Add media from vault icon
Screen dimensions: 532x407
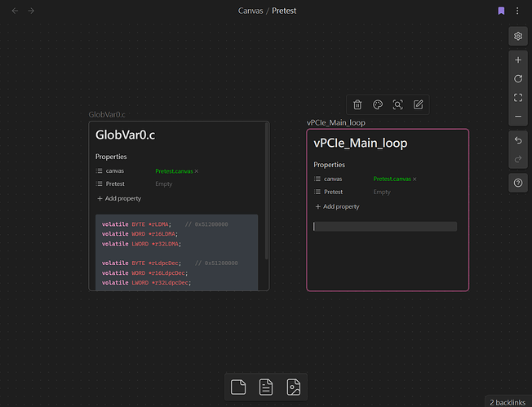click(293, 387)
